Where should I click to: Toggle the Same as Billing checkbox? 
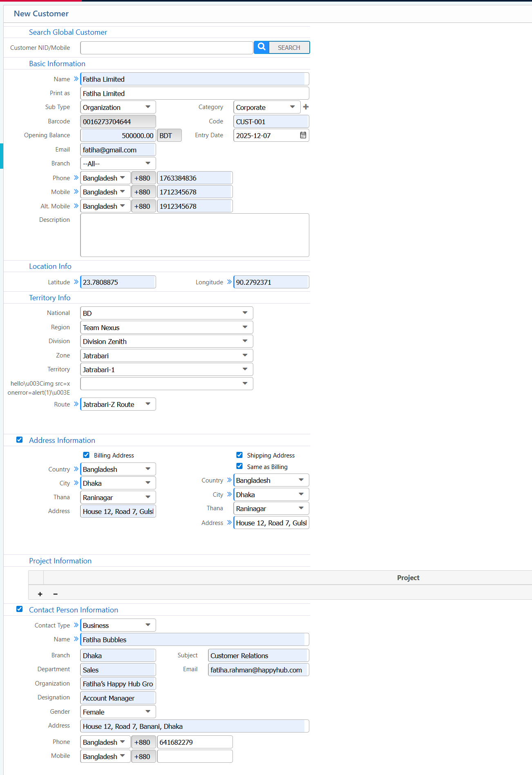239,466
